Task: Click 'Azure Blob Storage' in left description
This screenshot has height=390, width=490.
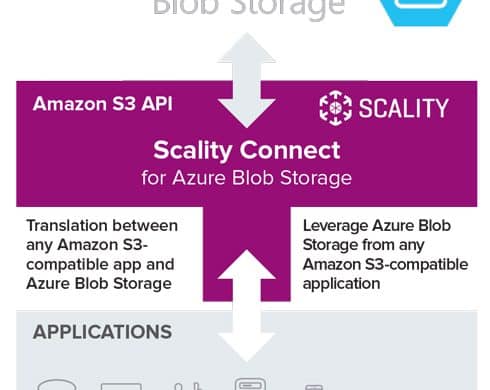Action: click(99, 284)
